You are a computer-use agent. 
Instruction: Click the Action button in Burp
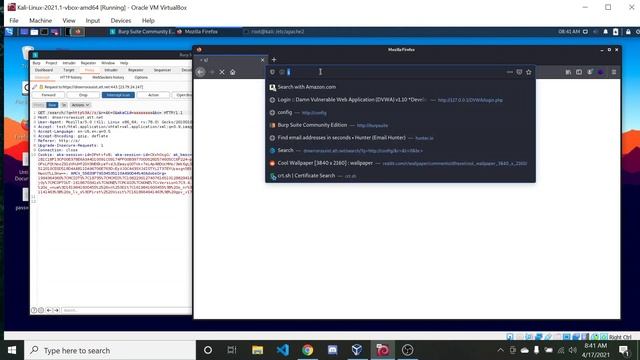pyautogui.click(x=153, y=95)
